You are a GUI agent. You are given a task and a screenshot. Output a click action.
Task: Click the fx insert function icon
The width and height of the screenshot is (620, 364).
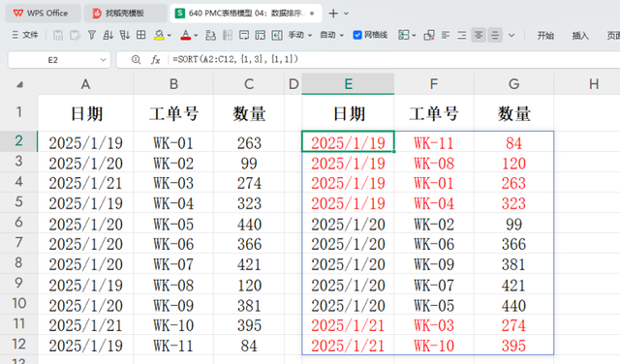(x=155, y=60)
